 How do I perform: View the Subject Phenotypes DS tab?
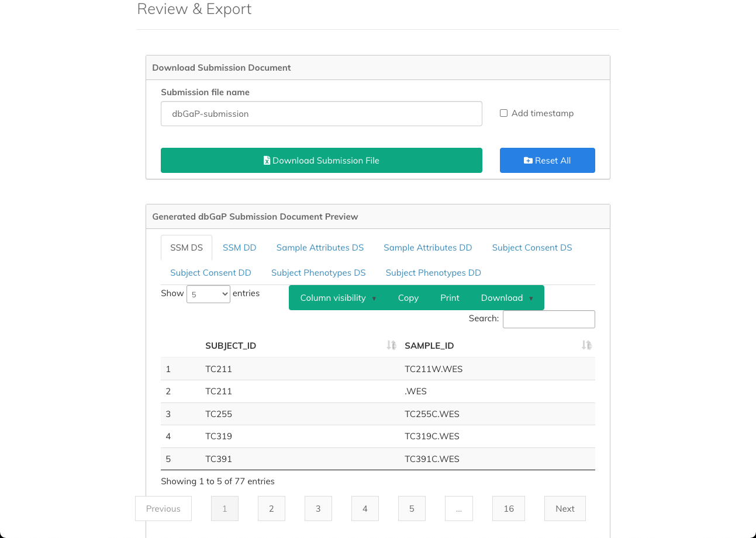(x=318, y=273)
